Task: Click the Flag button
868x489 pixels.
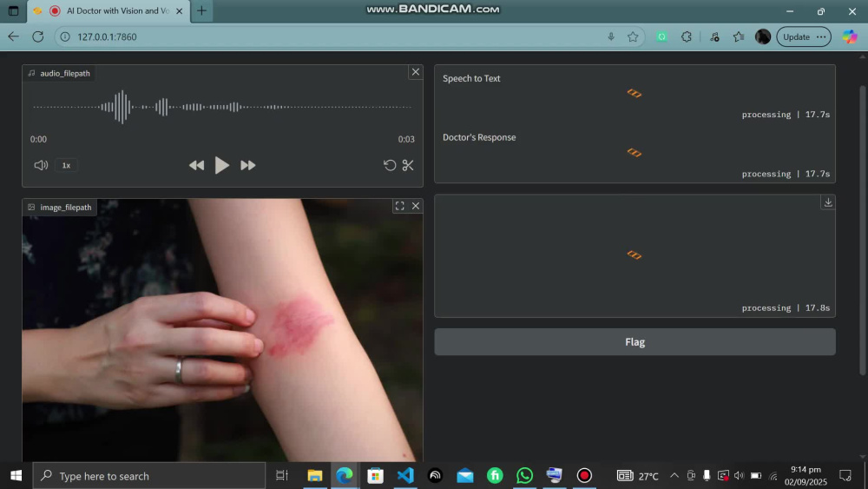Action: [x=635, y=341]
